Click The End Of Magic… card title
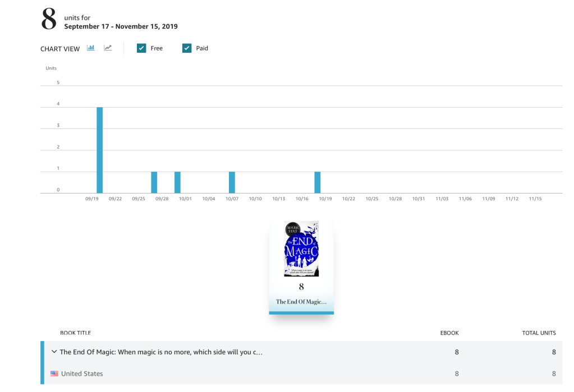The image size is (574, 392). (x=301, y=302)
